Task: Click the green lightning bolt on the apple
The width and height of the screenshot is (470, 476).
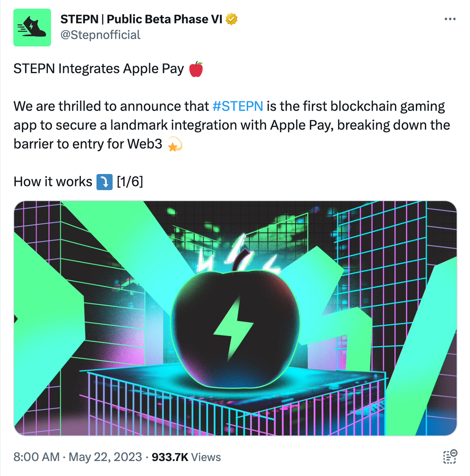Action: [x=234, y=325]
